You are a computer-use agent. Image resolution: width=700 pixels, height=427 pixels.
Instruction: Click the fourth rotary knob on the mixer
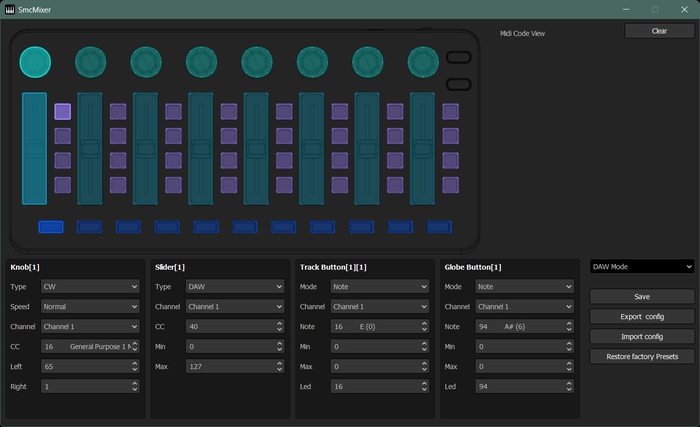pos(201,62)
